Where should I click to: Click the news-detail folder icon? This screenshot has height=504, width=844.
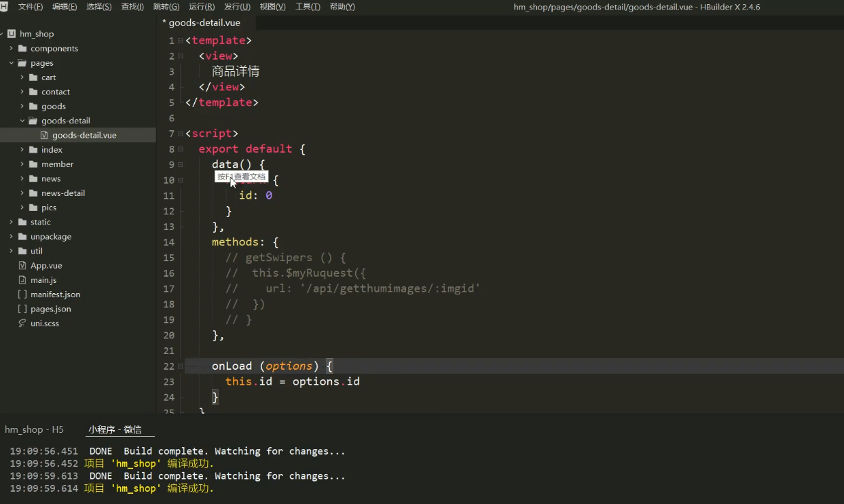33,193
